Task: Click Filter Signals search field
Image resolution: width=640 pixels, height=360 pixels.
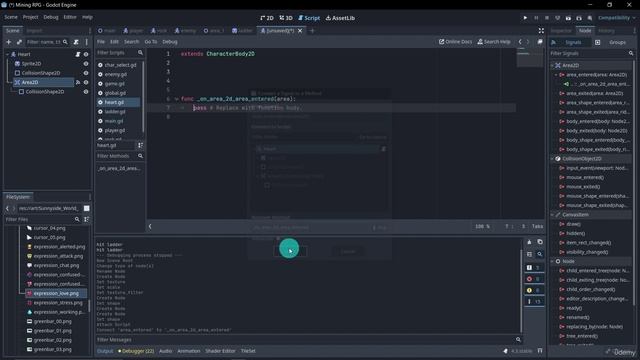Action: 591,53
